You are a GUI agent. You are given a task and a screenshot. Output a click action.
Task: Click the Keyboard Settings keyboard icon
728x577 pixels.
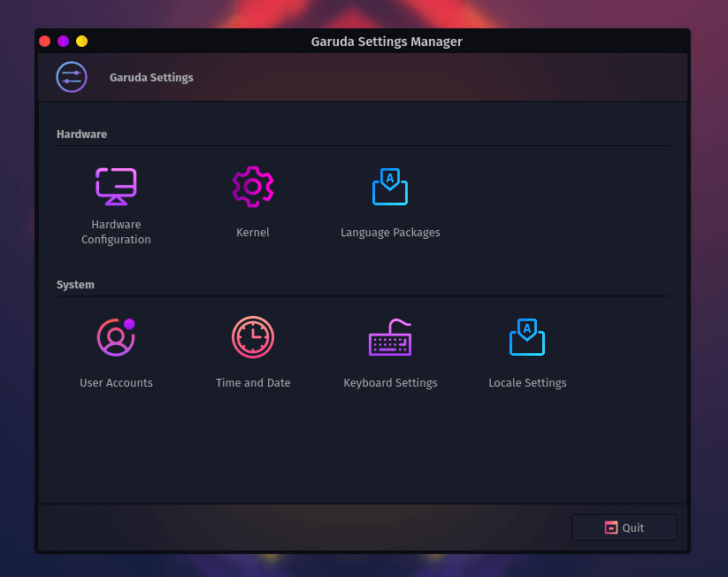pyautogui.click(x=390, y=337)
